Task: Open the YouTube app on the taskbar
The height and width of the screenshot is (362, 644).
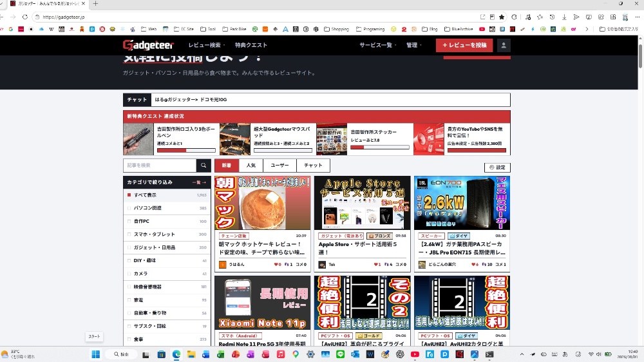Action: click(x=415, y=354)
